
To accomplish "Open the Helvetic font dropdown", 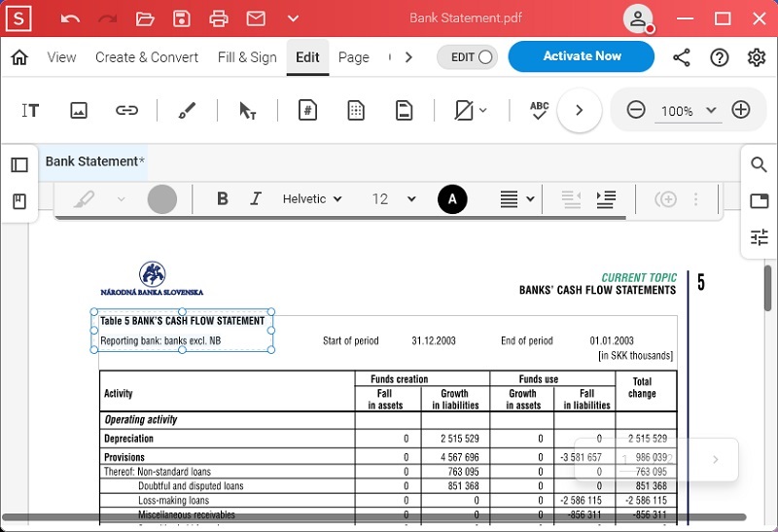I will coord(312,199).
